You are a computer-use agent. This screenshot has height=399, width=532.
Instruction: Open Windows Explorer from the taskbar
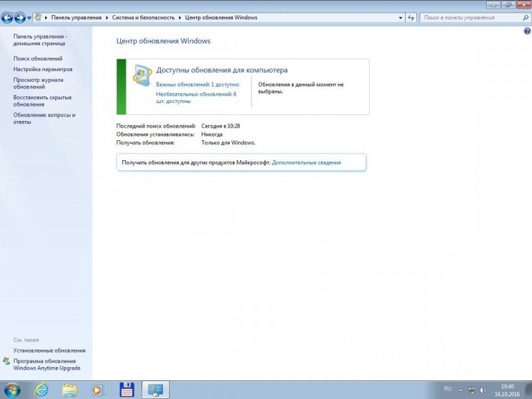pos(70,390)
